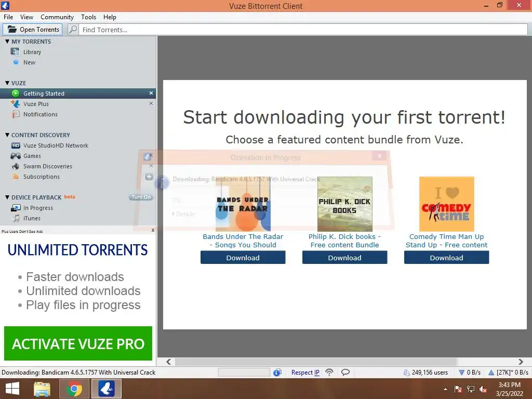
Task: Click the status bar progress bar
Action: 244,372
